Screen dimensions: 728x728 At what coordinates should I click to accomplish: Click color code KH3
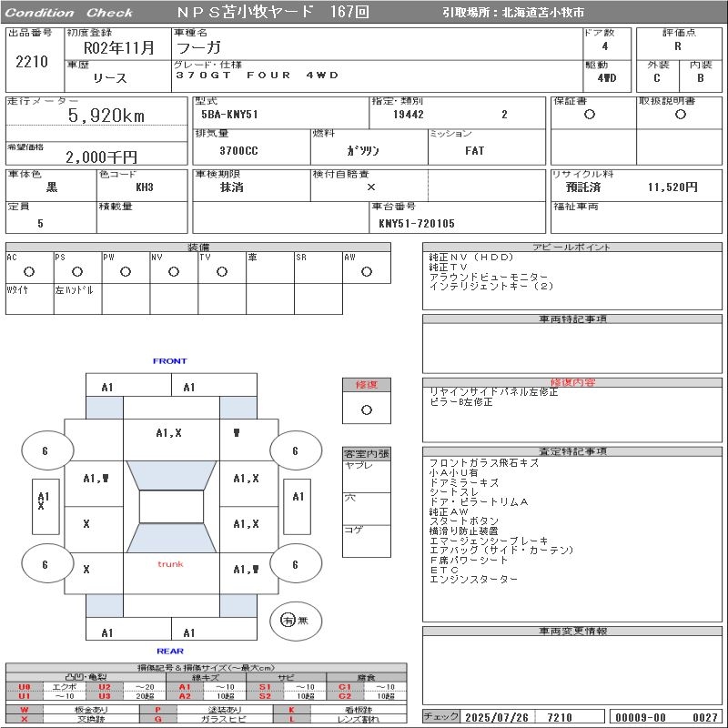145,187
